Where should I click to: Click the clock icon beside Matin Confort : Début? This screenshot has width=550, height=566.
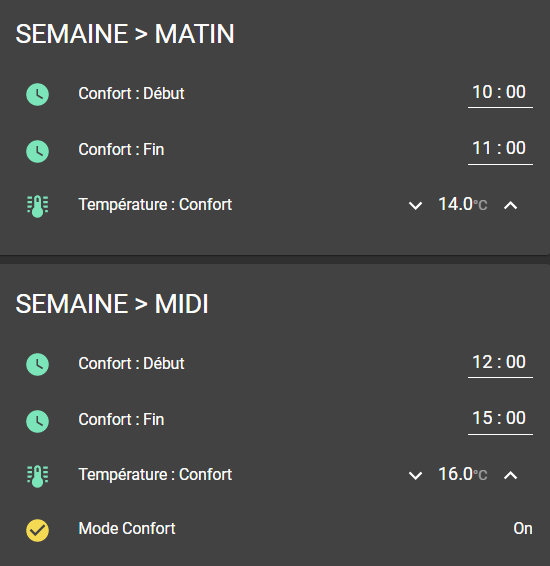pyautogui.click(x=38, y=95)
